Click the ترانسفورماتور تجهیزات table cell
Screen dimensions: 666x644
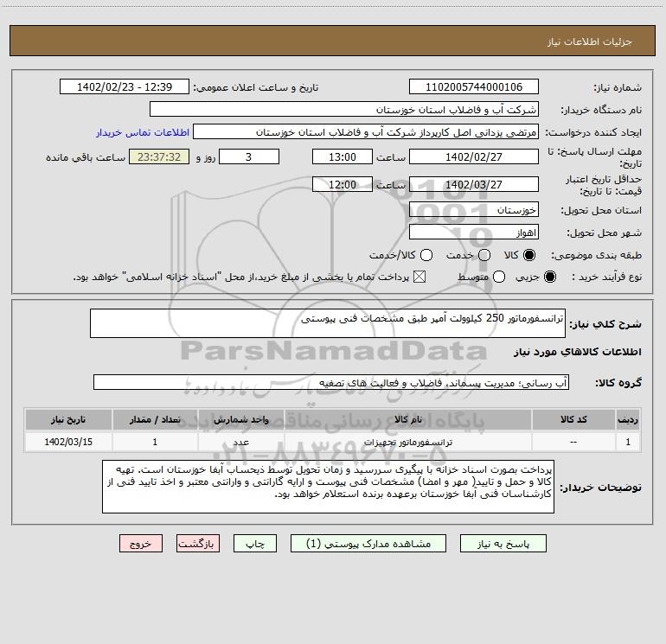(407, 442)
